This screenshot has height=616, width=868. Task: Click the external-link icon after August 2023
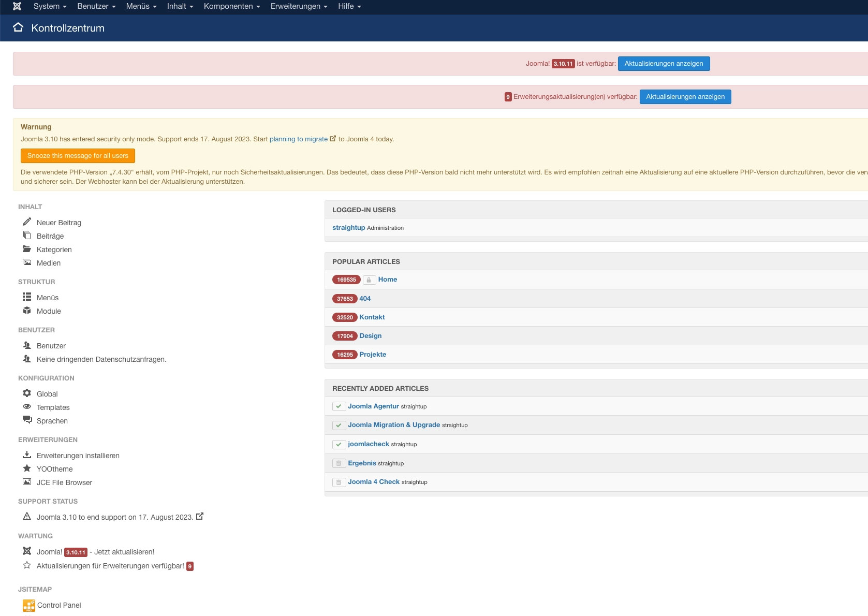200,516
